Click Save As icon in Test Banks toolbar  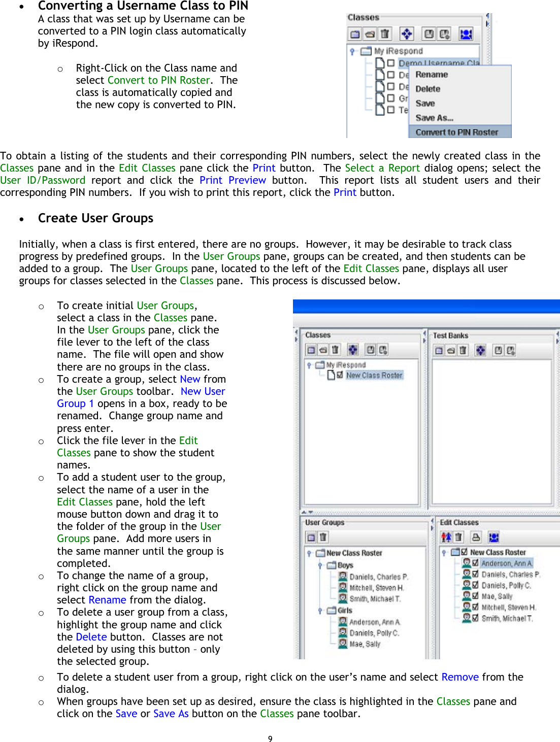click(511, 350)
